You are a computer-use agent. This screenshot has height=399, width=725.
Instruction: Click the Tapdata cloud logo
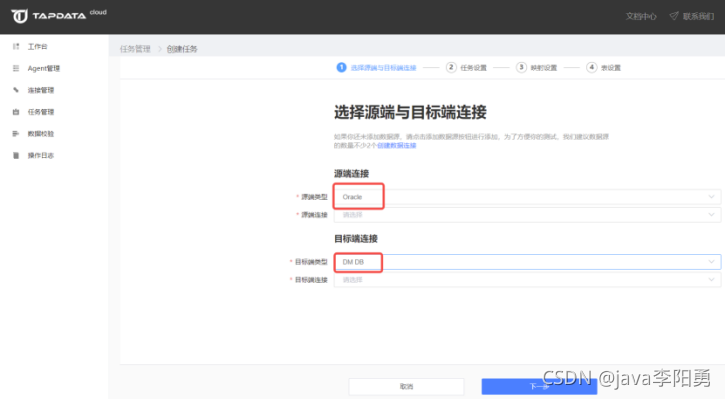click(x=59, y=15)
